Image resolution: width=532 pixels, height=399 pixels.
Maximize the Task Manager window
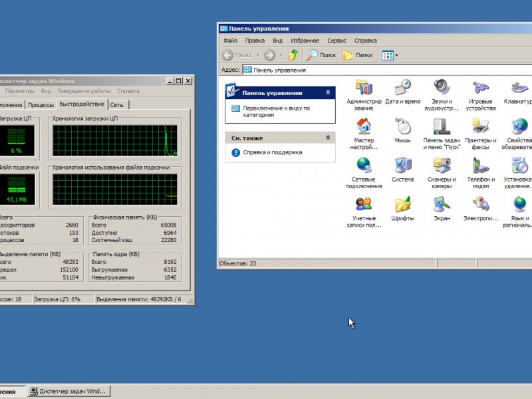click(179, 80)
